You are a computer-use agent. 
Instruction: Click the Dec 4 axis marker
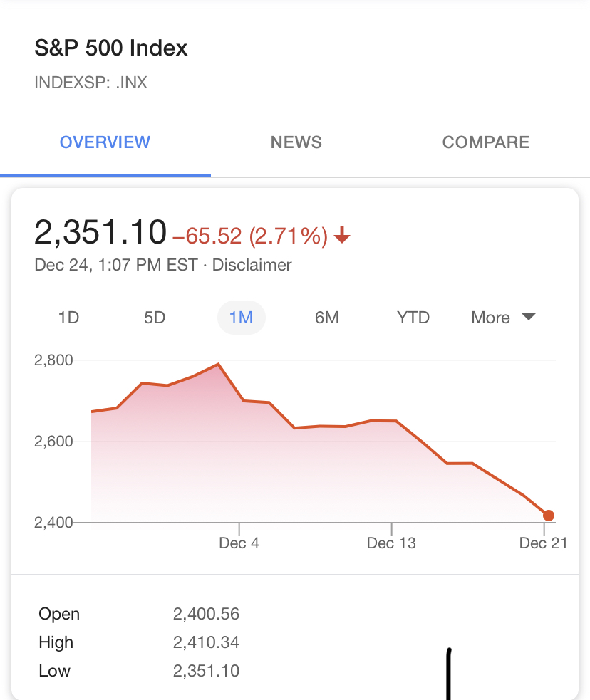239,543
